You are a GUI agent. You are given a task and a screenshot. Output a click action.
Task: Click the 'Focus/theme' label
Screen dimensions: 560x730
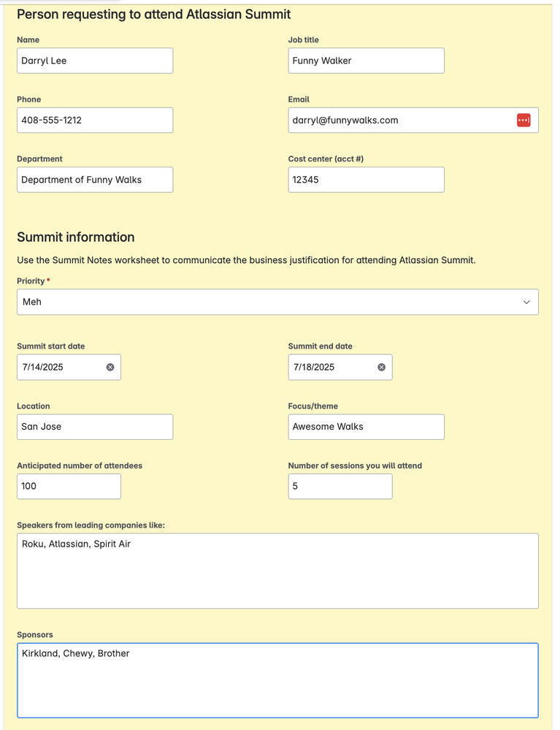313,406
